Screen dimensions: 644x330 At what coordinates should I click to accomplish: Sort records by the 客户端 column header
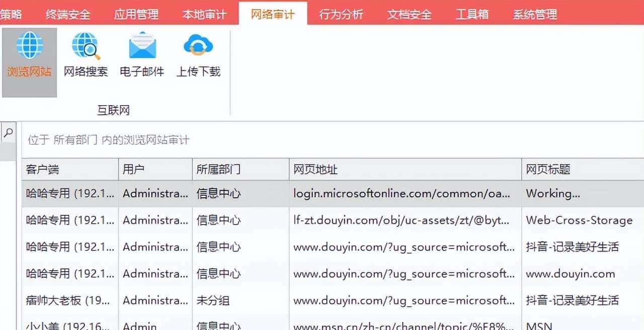coord(69,169)
